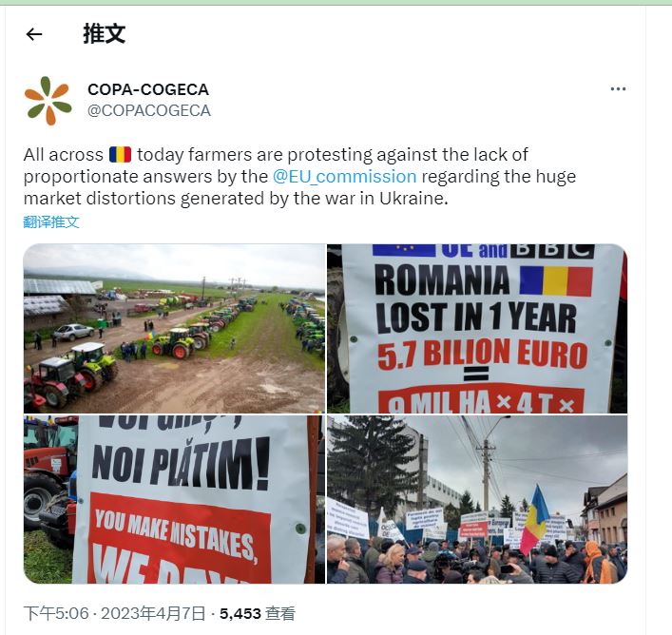Open the street crowd protest photo
The width and height of the screenshot is (672, 635).
click(477, 499)
